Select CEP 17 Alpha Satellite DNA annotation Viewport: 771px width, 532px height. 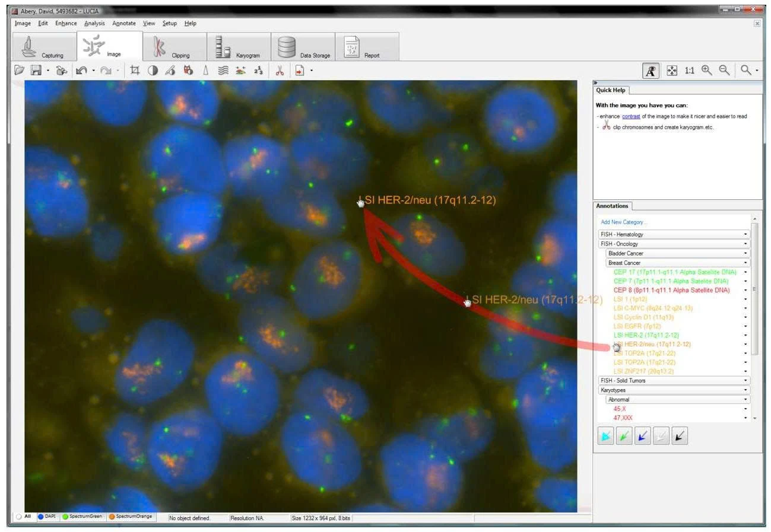point(675,272)
